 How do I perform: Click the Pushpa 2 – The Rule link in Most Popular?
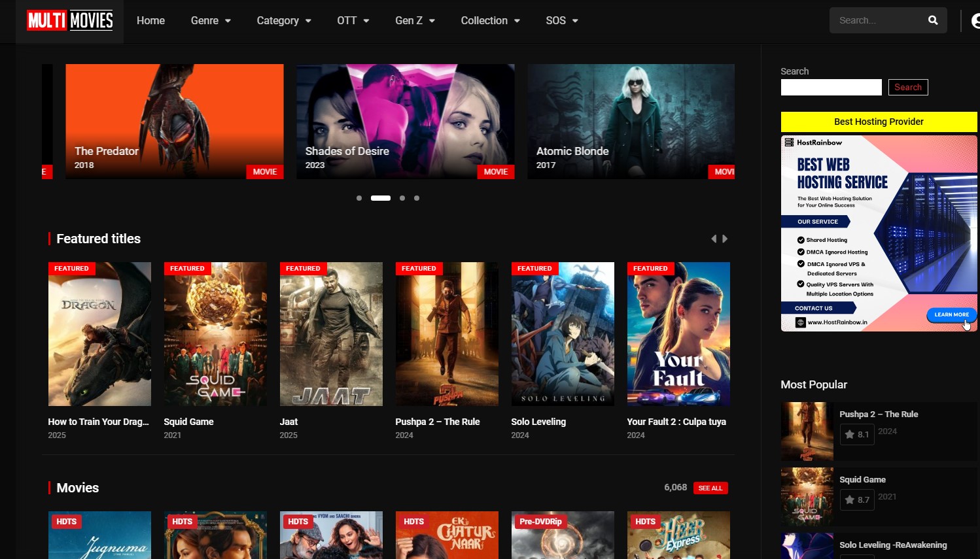click(879, 414)
